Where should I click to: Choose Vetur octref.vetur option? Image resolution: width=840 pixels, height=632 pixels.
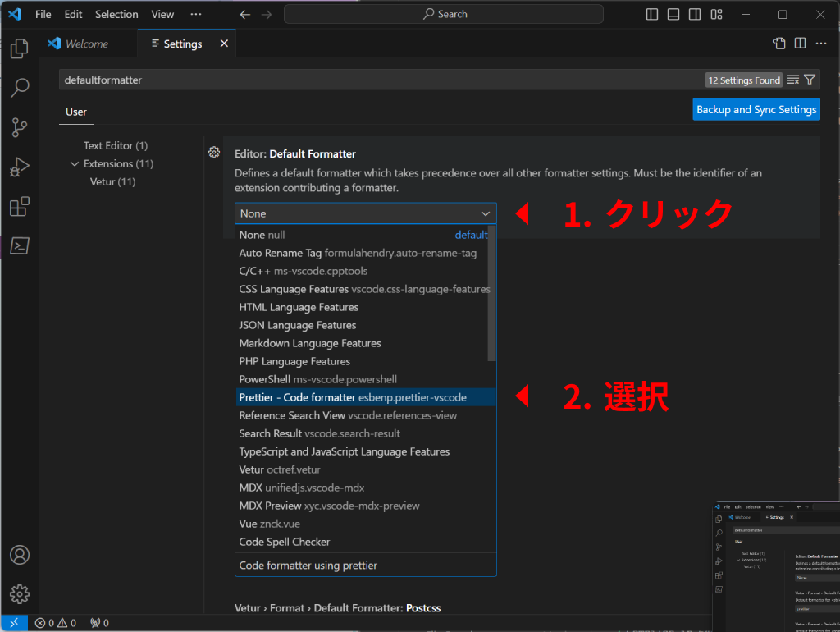365,469
